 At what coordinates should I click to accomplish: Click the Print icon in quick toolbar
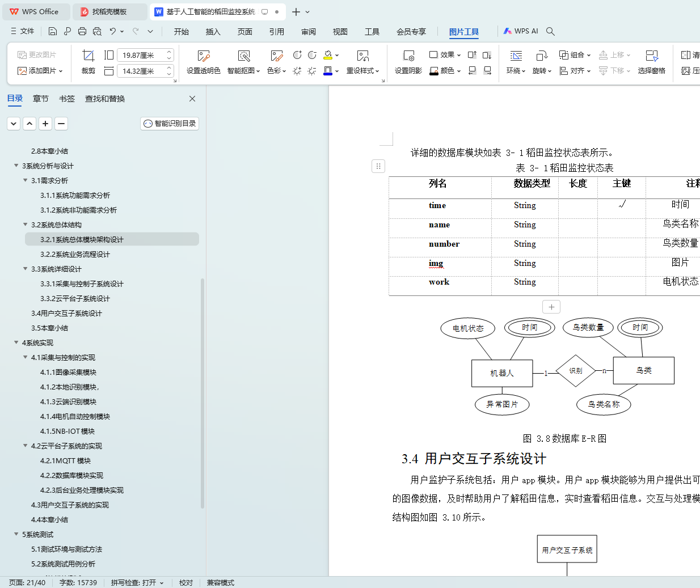(x=82, y=31)
